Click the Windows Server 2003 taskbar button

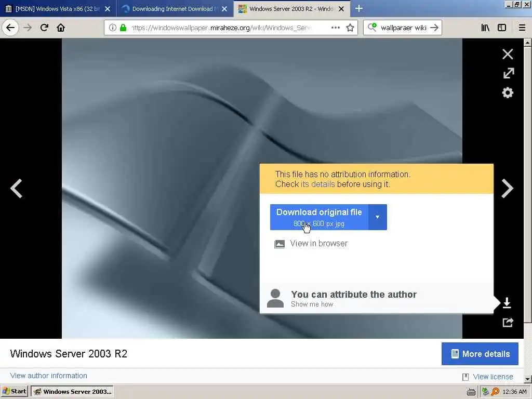click(x=72, y=391)
